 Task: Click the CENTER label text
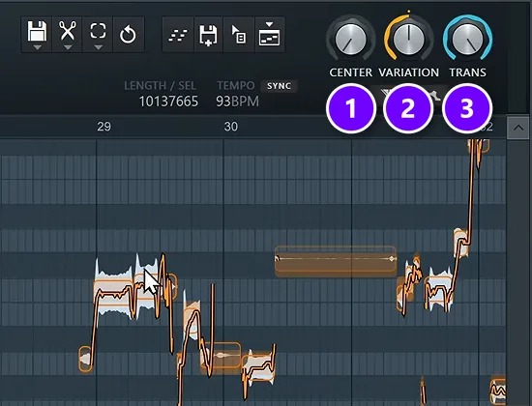[351, 72]
